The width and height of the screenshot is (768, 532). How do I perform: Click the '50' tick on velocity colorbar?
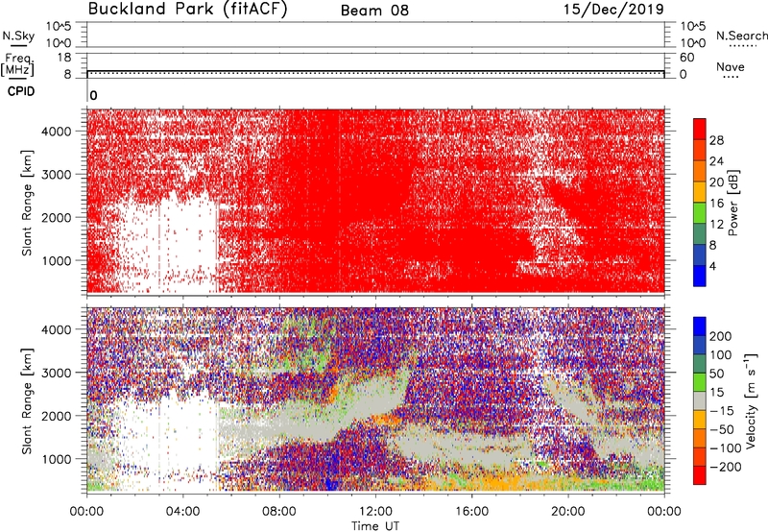[717, 374]
